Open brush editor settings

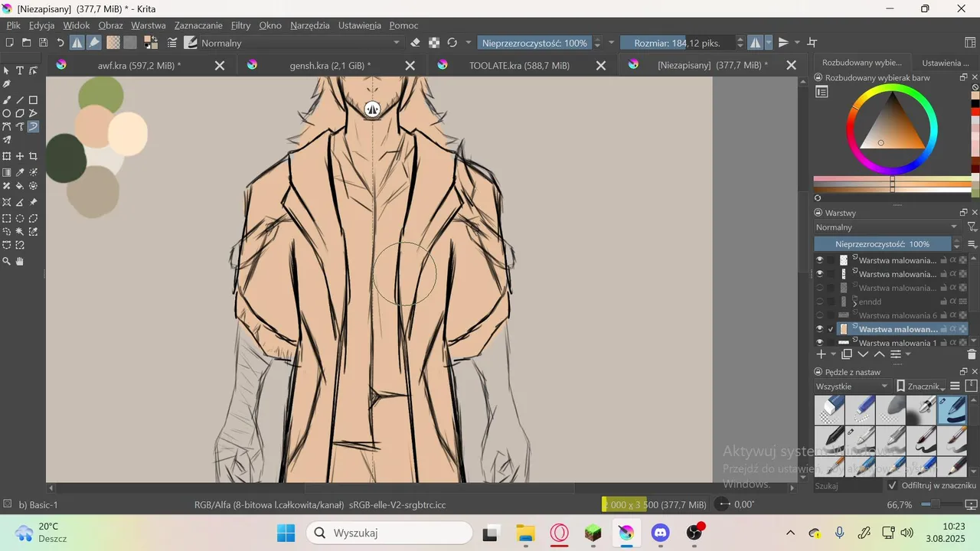pos(172,43)
